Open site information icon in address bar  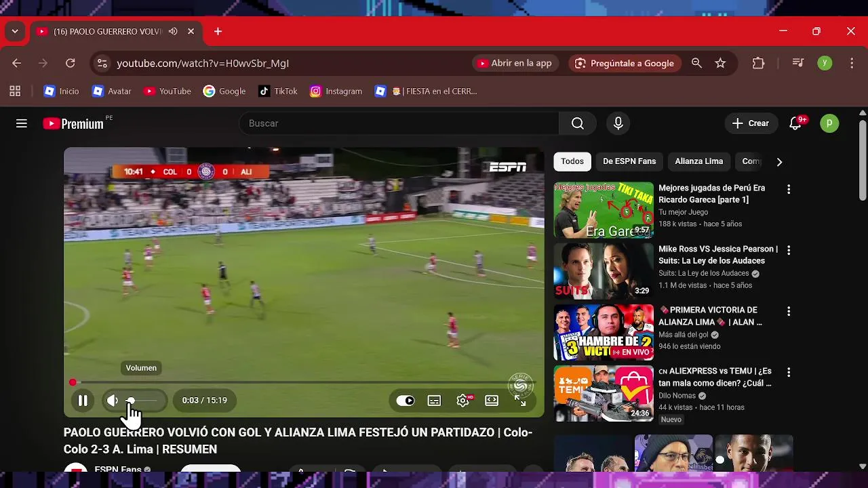[102, 63]
